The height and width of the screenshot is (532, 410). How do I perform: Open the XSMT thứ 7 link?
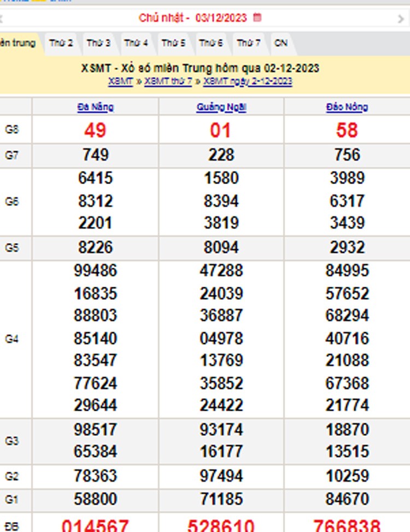click(168, 81)
